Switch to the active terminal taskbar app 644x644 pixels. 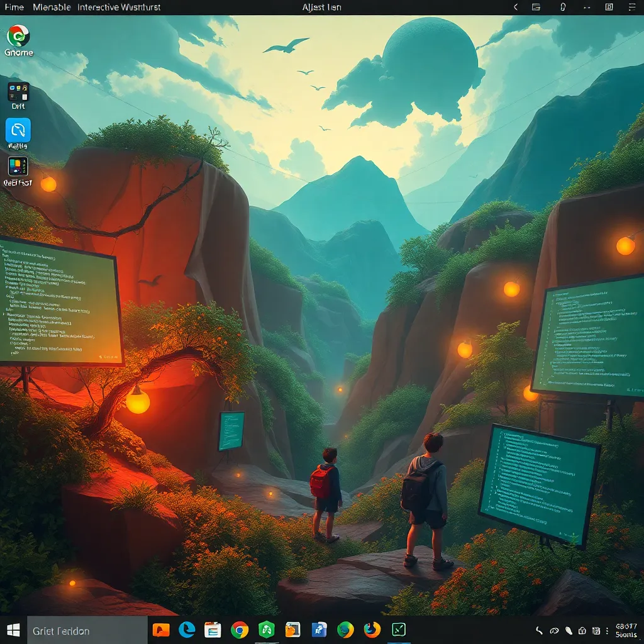[x=399, y=630]
